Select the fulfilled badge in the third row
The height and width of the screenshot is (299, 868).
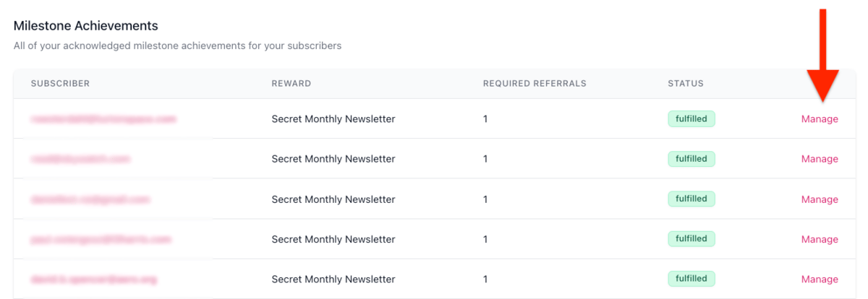(691, 199)
